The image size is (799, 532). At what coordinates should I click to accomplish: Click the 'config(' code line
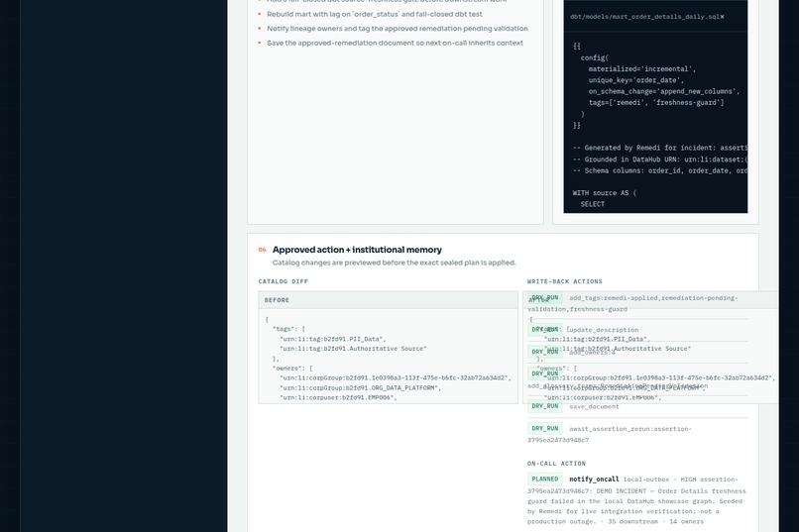[594, 57]
